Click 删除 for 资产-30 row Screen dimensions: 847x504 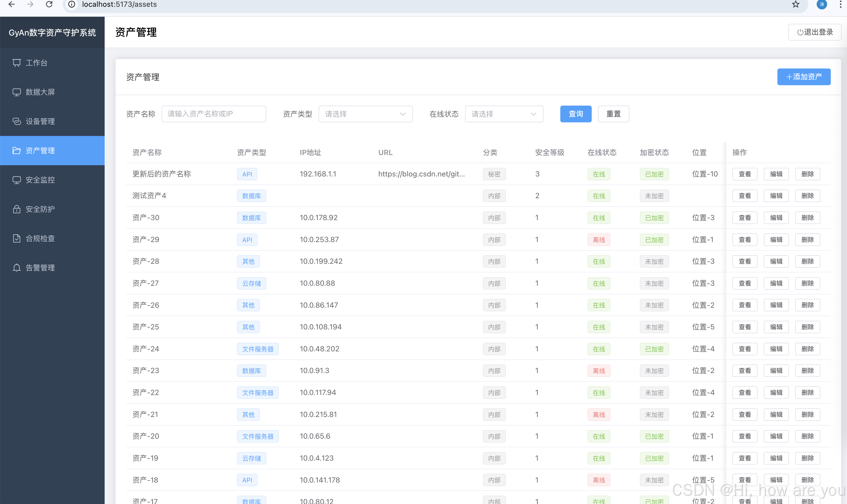[x=807, y=218]
